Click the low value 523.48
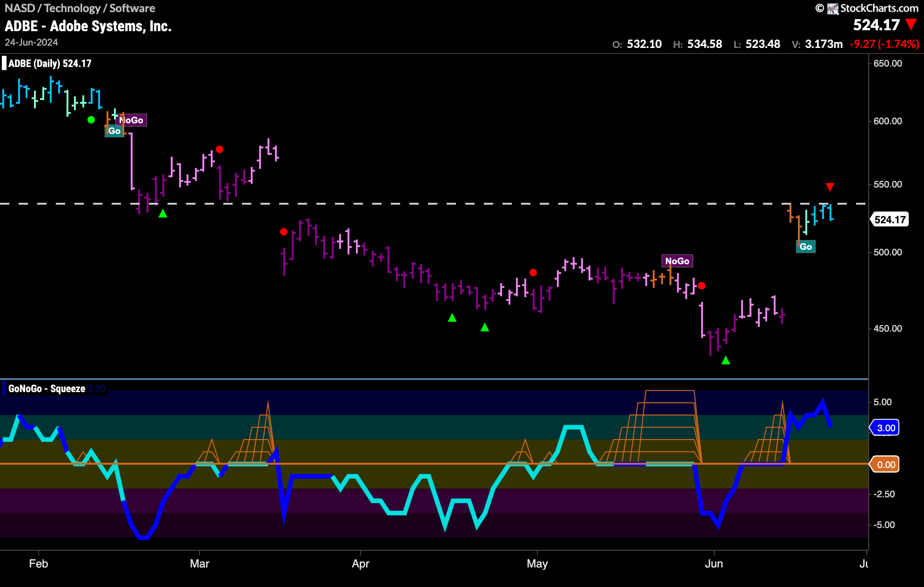Viewport: 924px width, 587px height. coord(763,44)
